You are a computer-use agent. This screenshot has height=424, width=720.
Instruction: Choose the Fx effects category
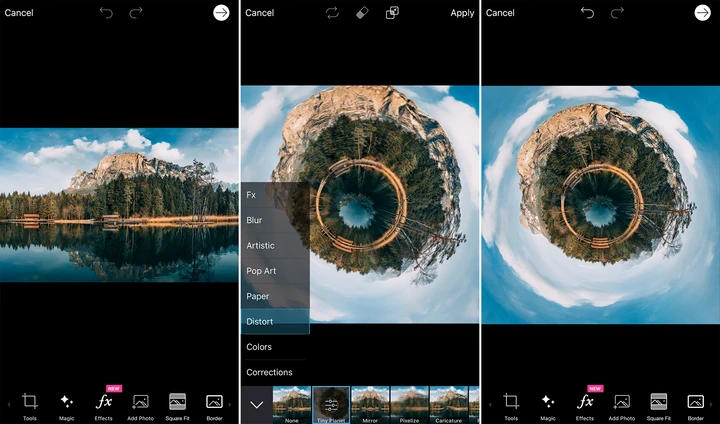coord(275,195)
